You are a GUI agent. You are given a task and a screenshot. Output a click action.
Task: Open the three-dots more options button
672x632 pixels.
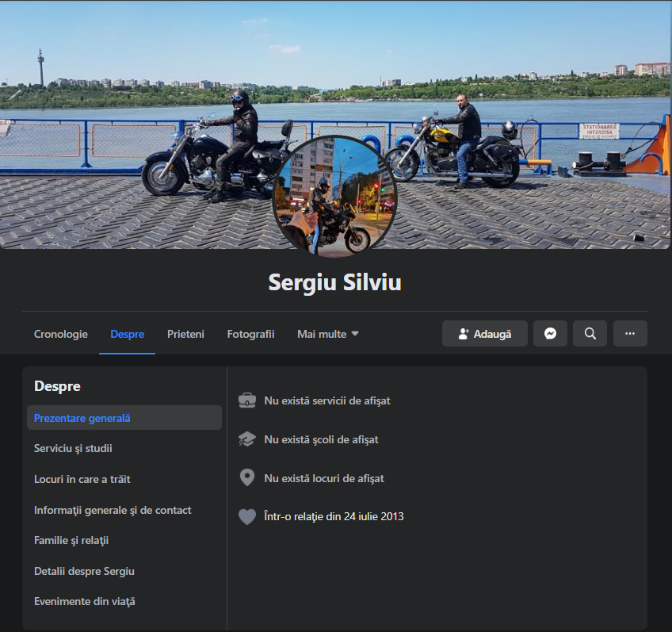[x=630, y=334]
